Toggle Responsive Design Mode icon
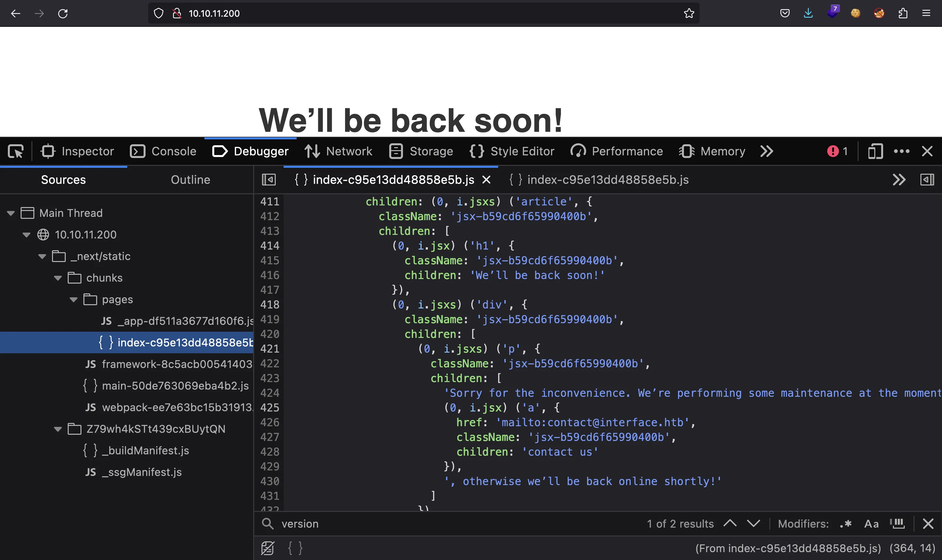This screenshot has height=560, width=942. click(x=875, y=151)
